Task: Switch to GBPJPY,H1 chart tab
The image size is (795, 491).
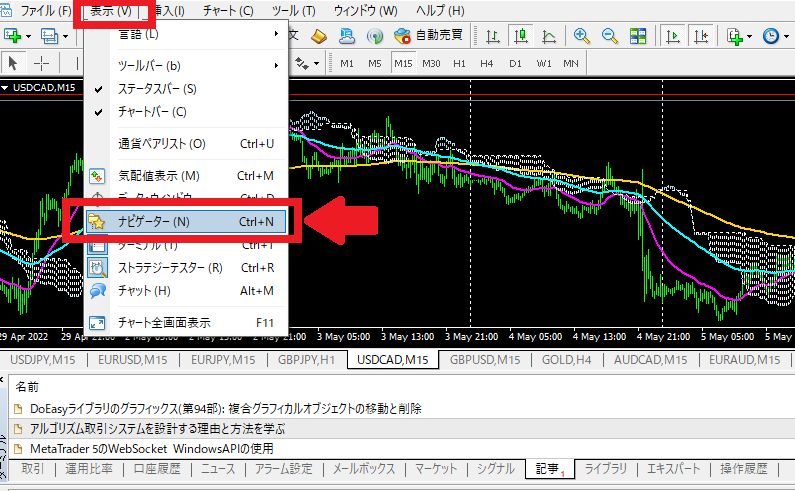Action: (306, 360)
